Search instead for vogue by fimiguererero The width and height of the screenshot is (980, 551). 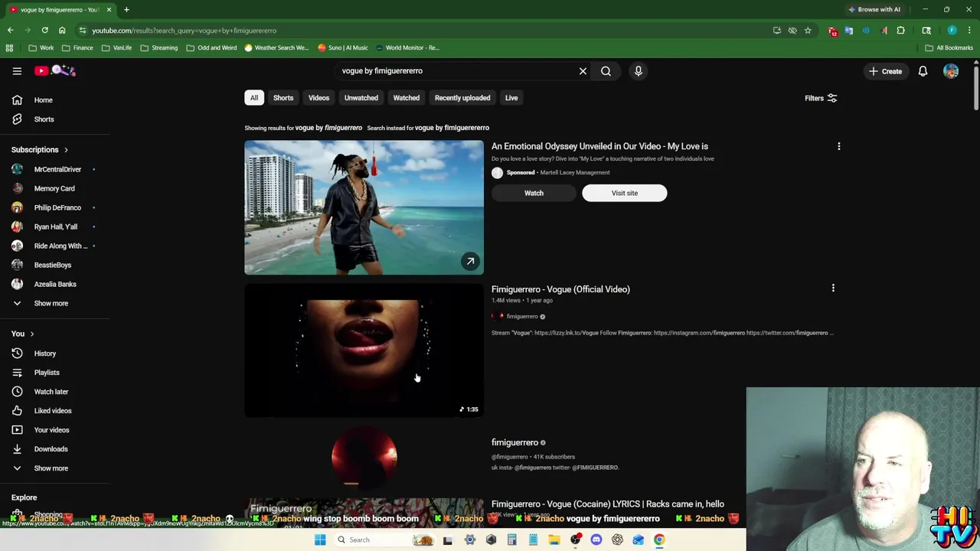pyautogui.click(x=452, y=128)
